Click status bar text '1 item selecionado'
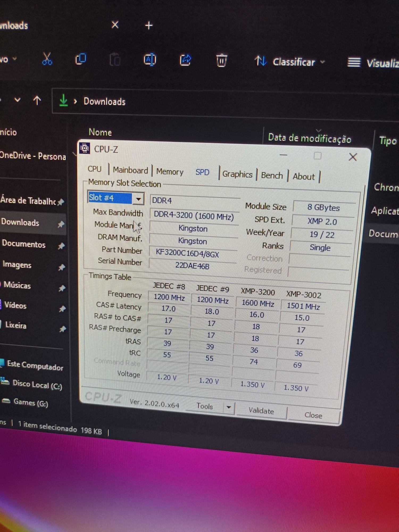Image resolution: width=399 pixels, height=532 pixels. 47,426
